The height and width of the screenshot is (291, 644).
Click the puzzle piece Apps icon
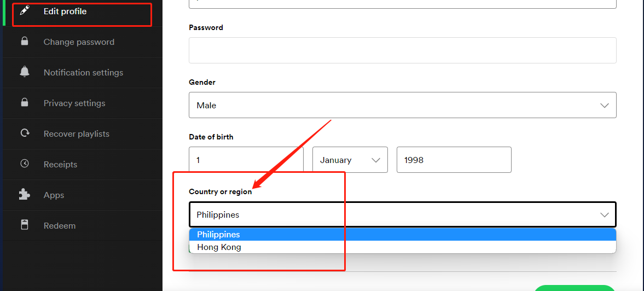[25, 195]
